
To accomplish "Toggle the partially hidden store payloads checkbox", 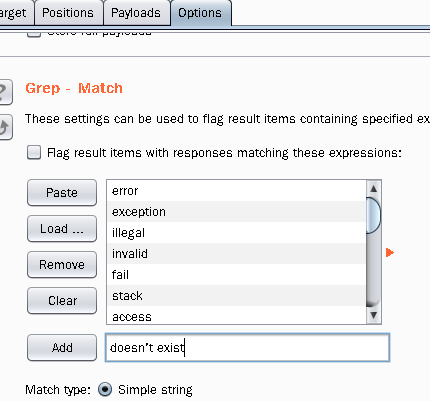I will (34, 34).
